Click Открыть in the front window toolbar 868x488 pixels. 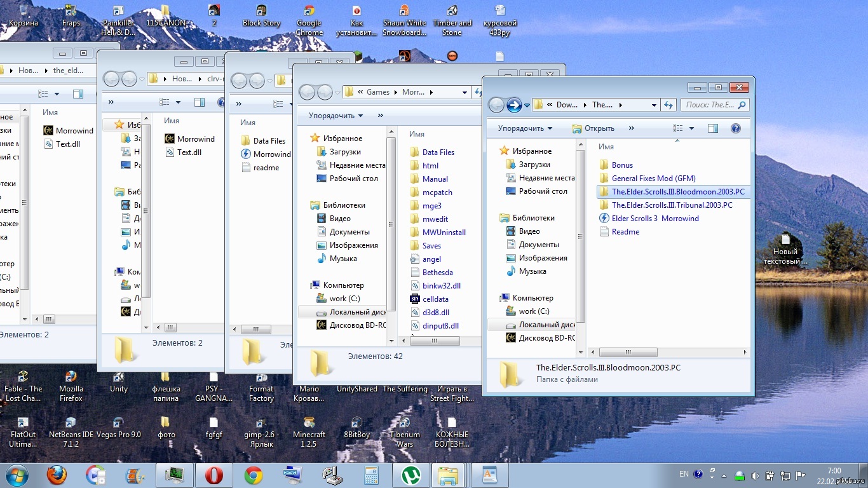(593, 128)
